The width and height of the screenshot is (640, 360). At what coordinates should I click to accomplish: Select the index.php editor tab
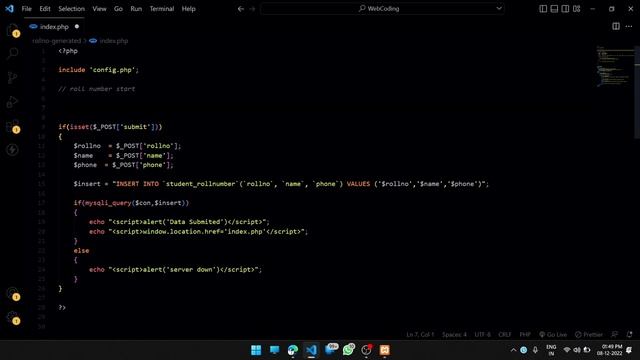pyautogui.click(x=54, y=27)
